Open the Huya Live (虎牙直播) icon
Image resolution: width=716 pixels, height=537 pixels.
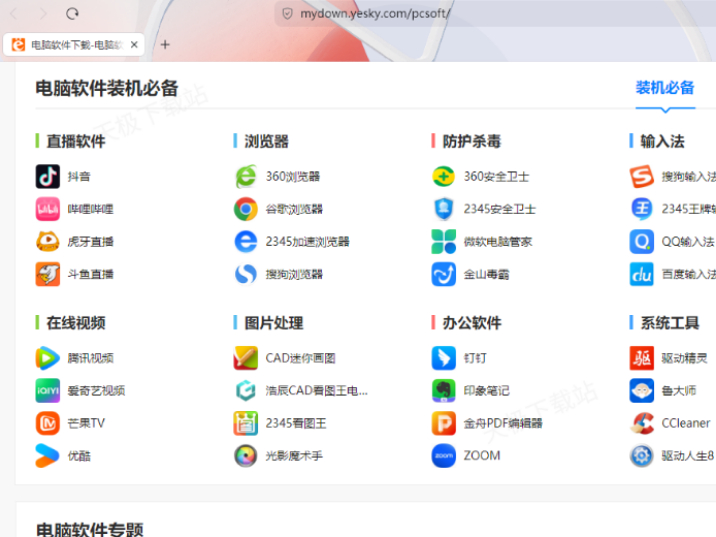click(x=47, y=242)
